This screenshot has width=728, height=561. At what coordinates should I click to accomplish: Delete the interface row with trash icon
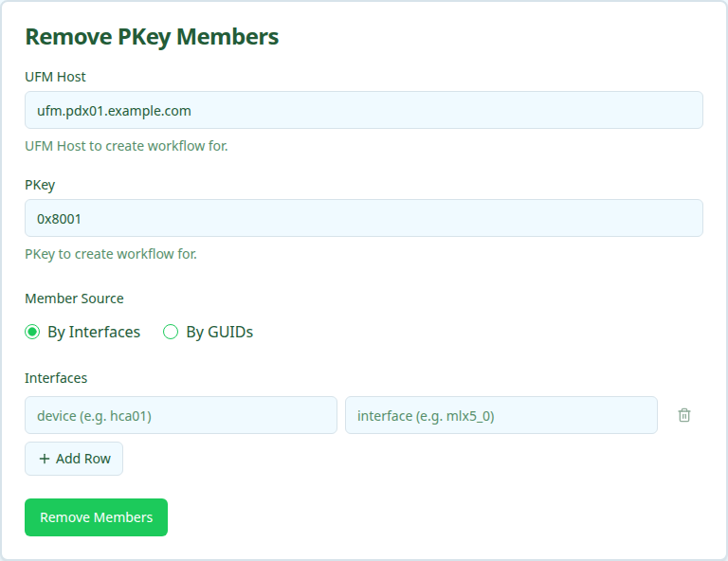[x=683, y=415]
